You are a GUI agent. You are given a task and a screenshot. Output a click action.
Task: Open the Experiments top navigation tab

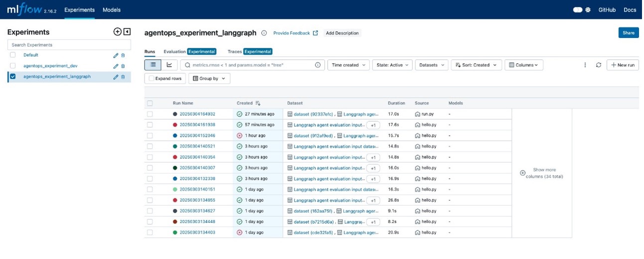(x=80, y=9)
